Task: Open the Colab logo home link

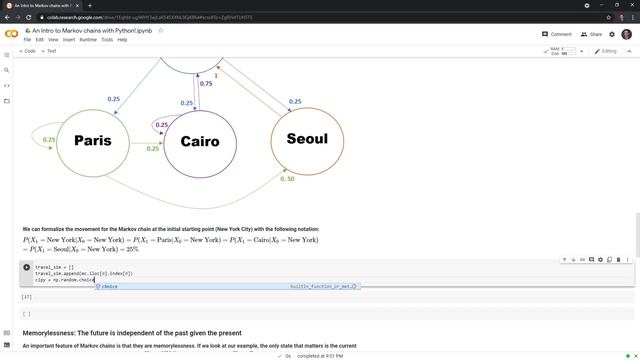Action: (x=11, y=34)
